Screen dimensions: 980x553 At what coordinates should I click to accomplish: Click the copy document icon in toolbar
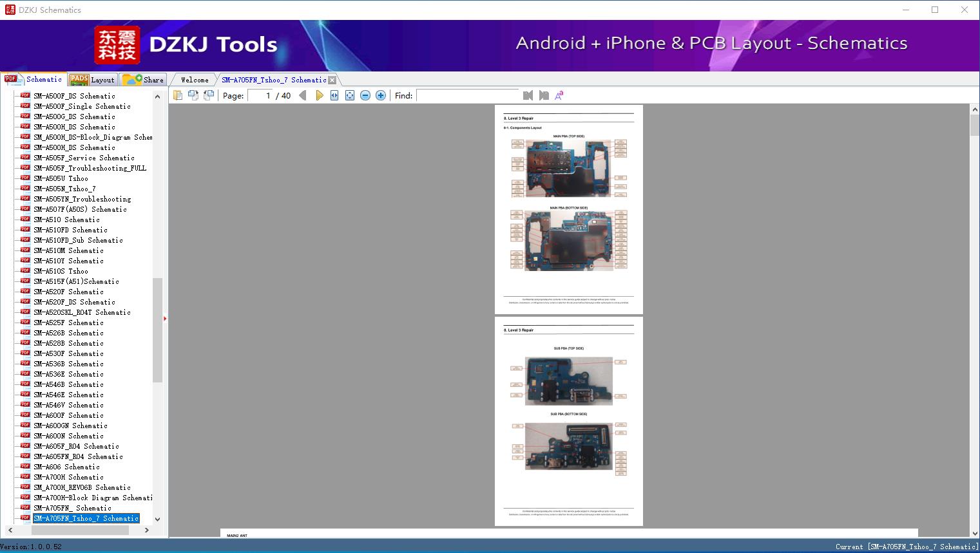(x=178, y=95)
